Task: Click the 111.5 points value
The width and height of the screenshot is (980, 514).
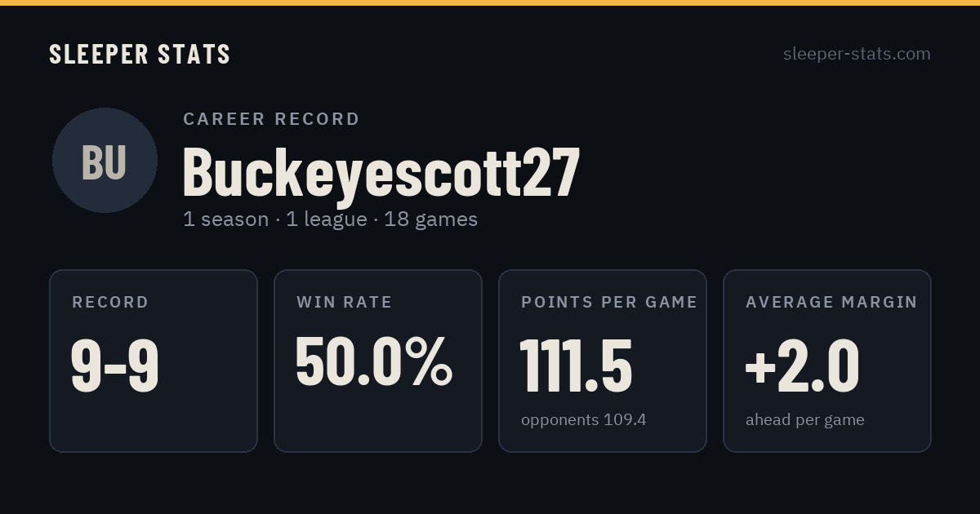Action: click(576, 366)
